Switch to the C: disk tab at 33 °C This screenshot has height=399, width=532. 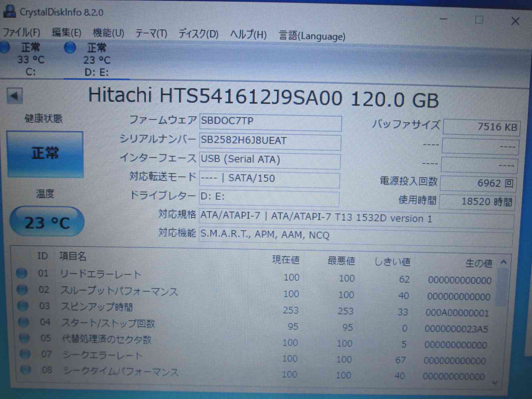(31, 59)
